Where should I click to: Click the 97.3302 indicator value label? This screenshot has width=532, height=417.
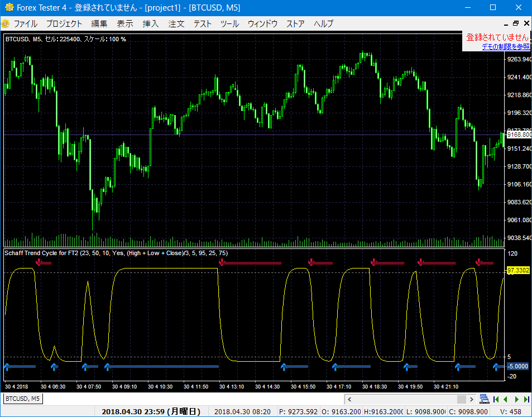(x=518, y=270)
